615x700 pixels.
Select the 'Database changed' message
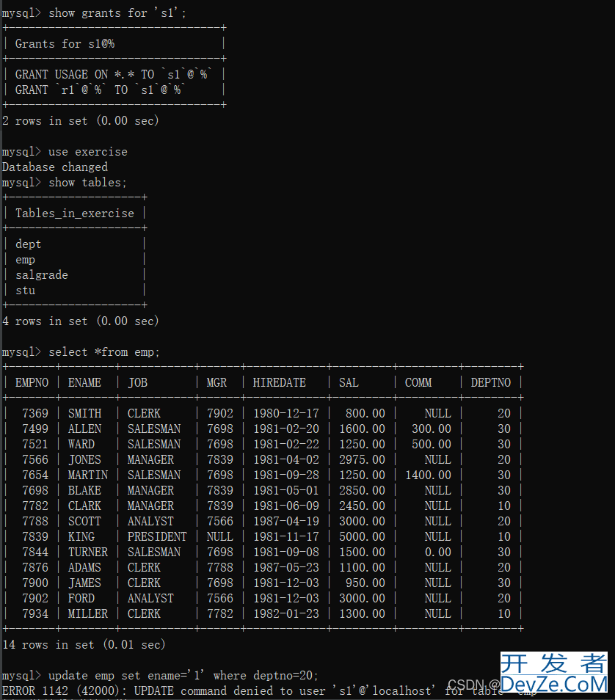[x=55, y=167]
